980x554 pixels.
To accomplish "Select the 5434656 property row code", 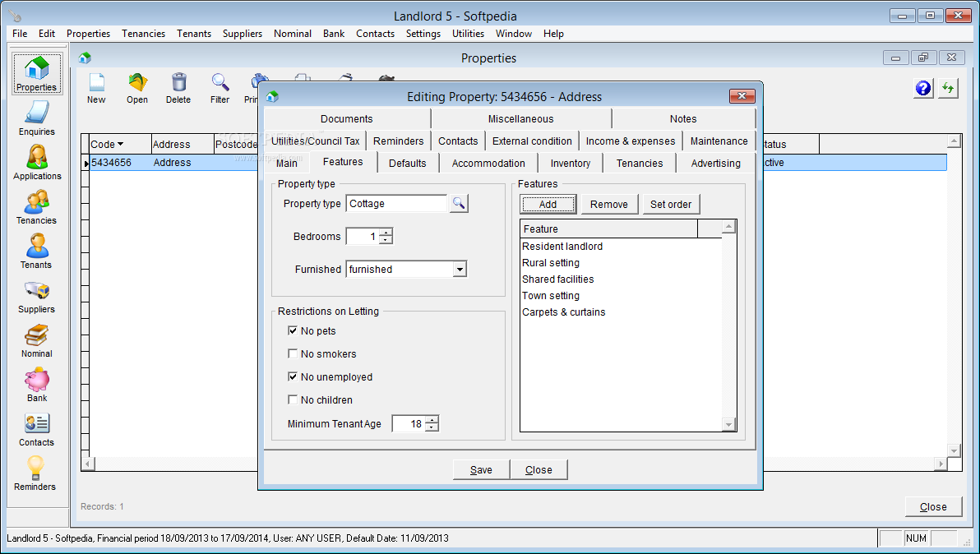I will click(x=111, y=163).
